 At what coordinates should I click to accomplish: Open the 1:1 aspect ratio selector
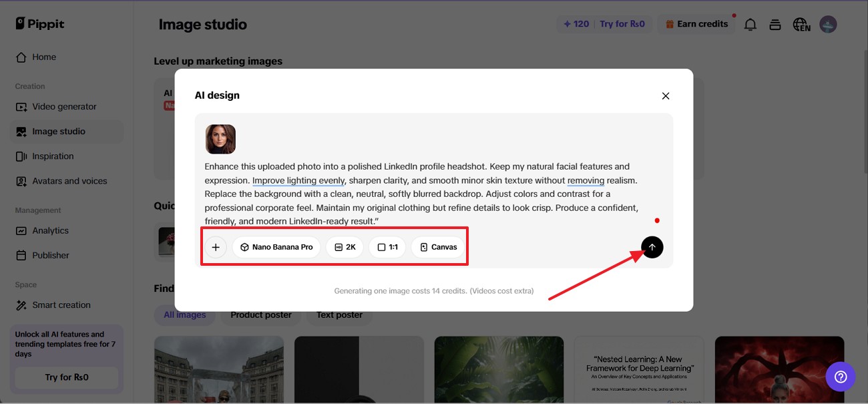point(387,247)
